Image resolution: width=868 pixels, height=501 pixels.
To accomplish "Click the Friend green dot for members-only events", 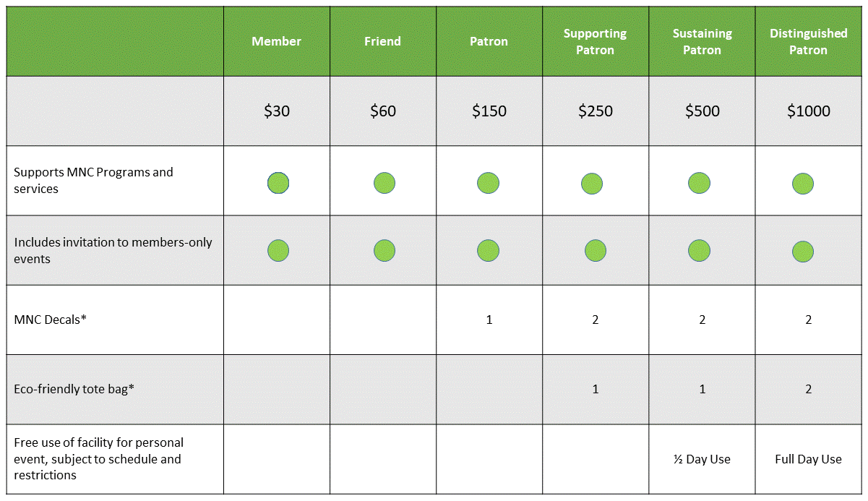I will tap(384, 252).
